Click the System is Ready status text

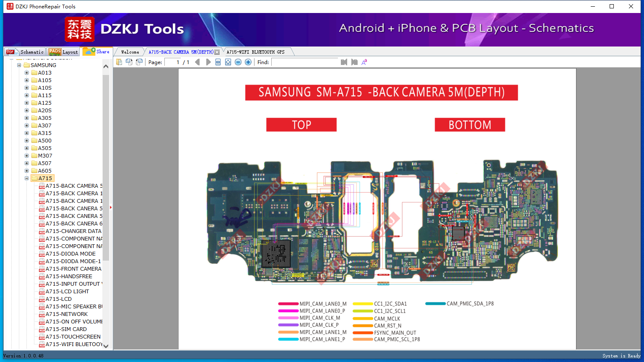tap(621, 356)
